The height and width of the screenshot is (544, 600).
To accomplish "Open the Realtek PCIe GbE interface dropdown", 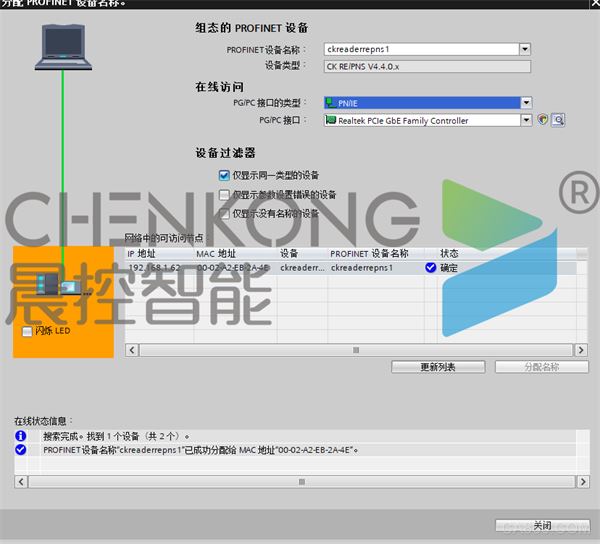I will tap(525, 120).
